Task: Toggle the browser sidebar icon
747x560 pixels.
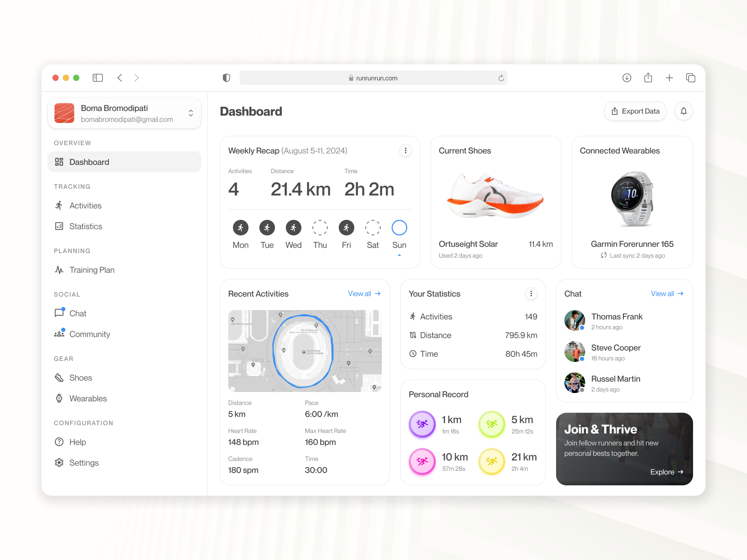Action: click(x=98, y=78)
